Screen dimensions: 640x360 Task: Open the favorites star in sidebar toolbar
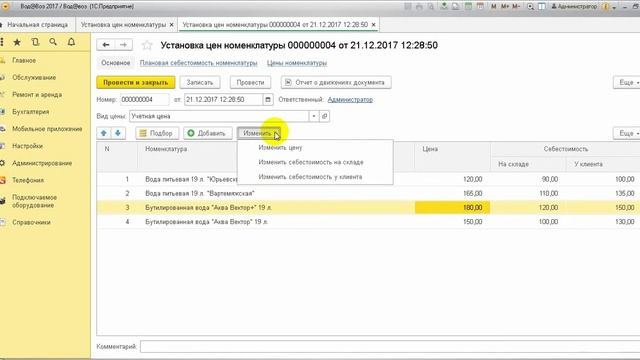pos(17,42)
